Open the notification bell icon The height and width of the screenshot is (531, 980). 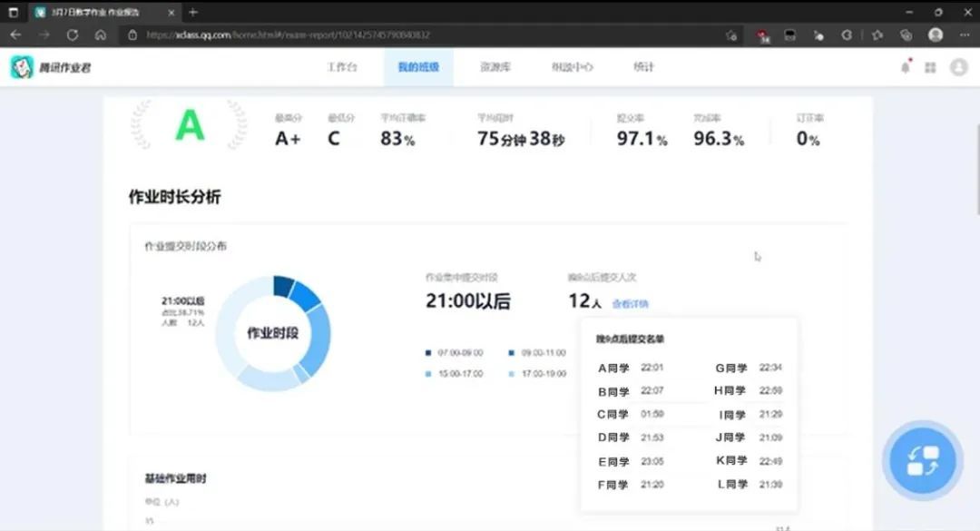point(906,66)
